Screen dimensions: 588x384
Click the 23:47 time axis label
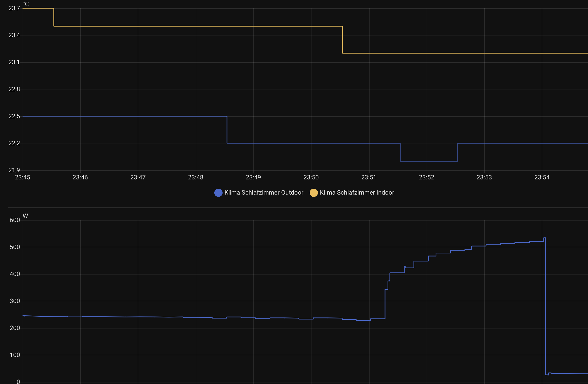(x=138, y=177)
